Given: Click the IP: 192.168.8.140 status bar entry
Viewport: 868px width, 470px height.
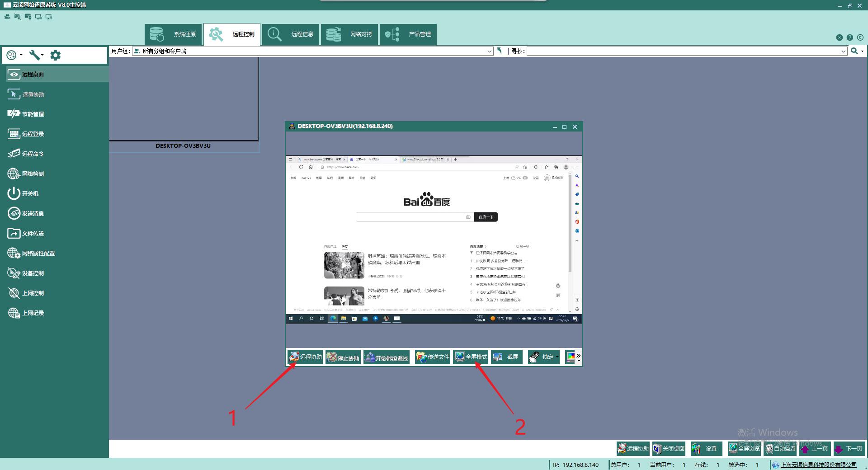Looking at the screenshot, I should [x=576, y=465].
